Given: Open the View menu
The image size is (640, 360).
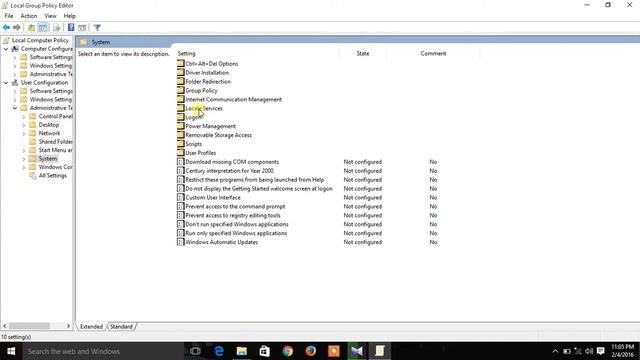Looking at the screenshot, I should tap(50, 16).
